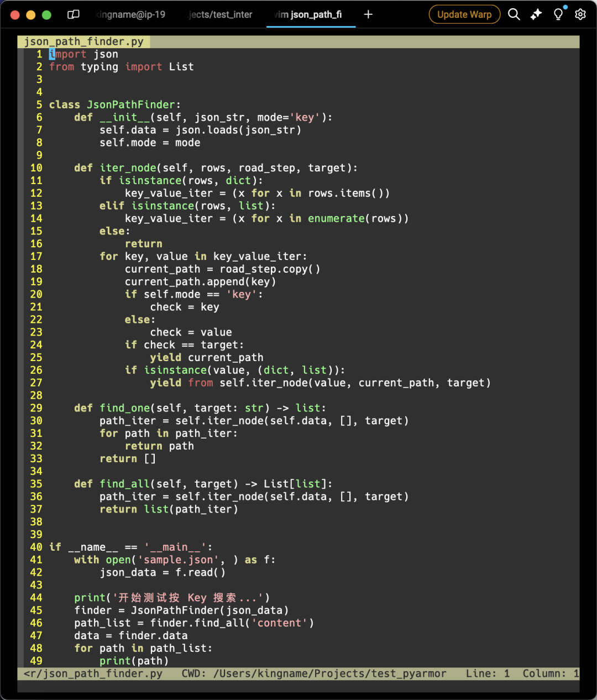Click 'data = finder.data' line
Image resolution: width=597 pixels, height=700 pixels.
(131, 636)
